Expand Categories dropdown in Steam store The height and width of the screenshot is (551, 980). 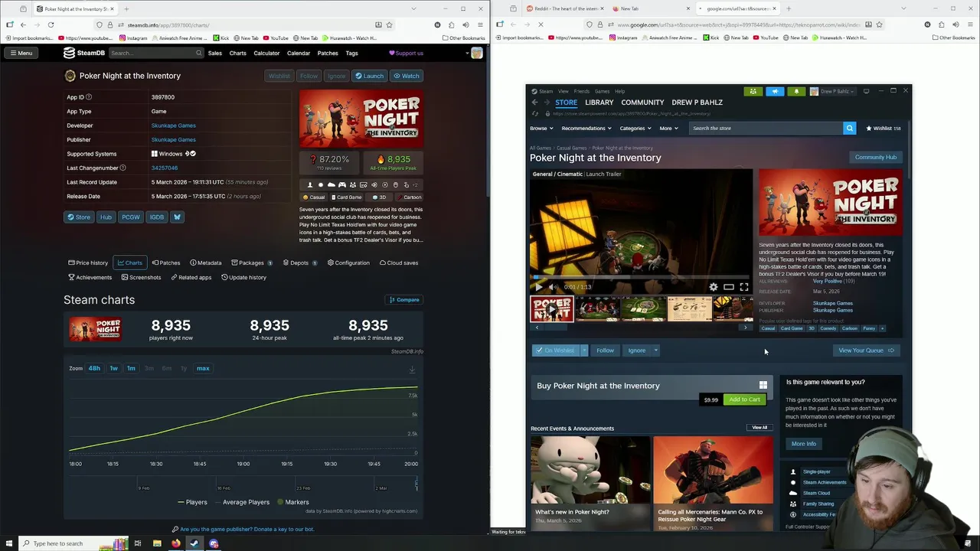[x=635, y=129]
